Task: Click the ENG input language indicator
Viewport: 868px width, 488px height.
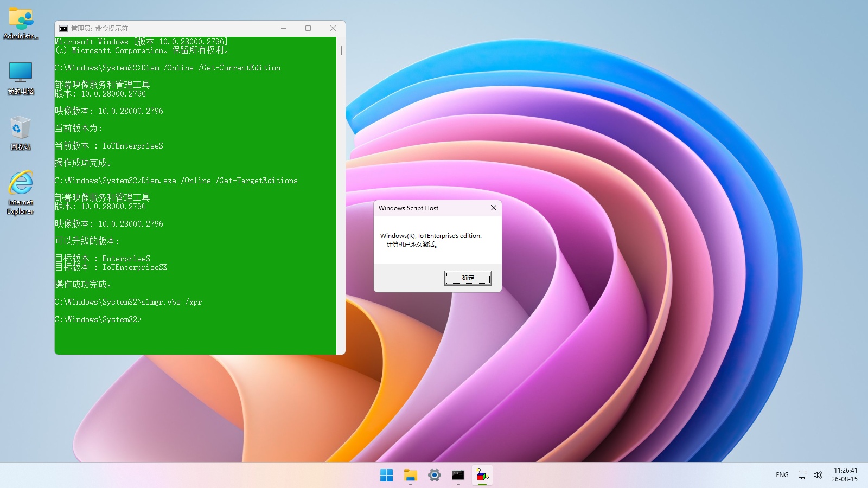Action: pos(782,475)
